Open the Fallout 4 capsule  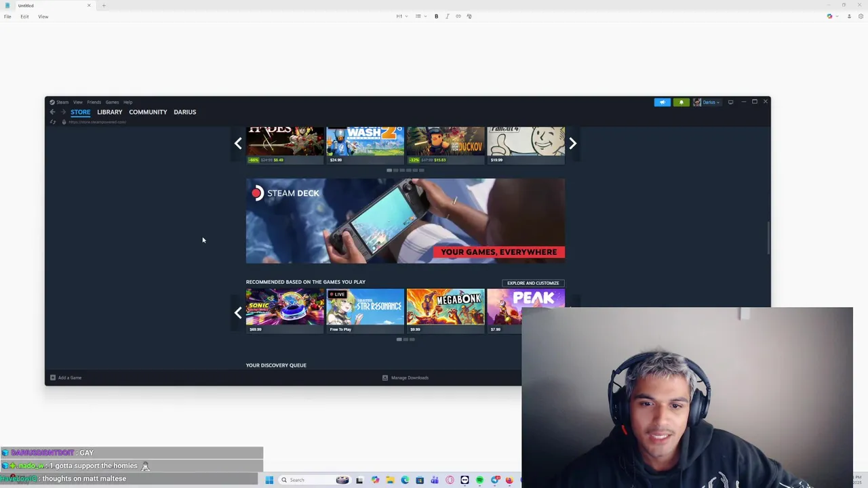pos(526,144)
